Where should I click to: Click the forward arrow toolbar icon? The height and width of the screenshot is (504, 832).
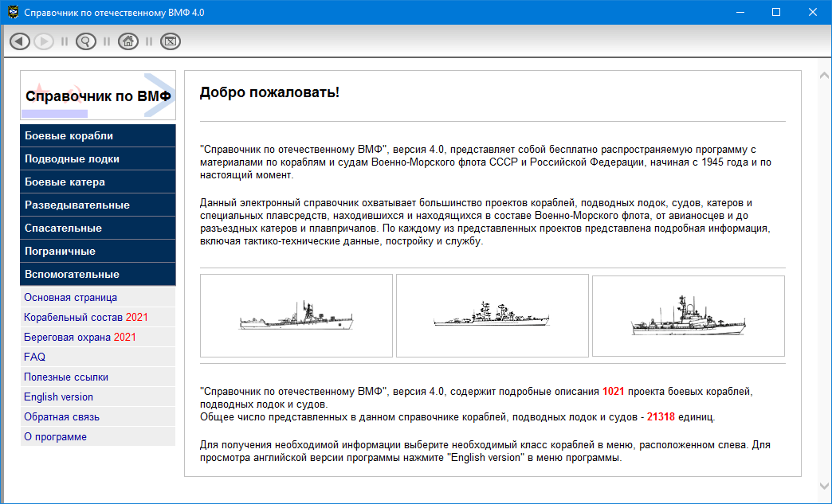pyautogui.click(x=44, y=41)
